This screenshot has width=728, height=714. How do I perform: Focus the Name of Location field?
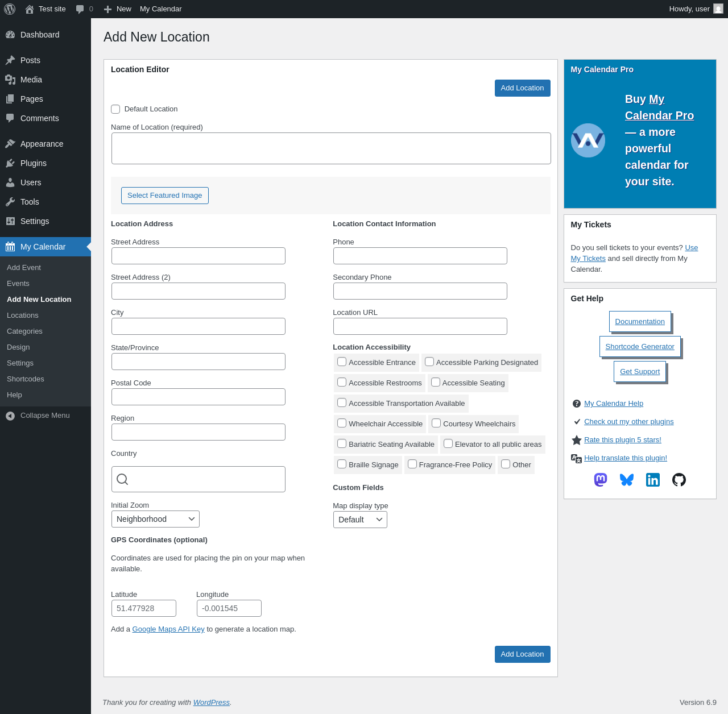click(331, 148)
